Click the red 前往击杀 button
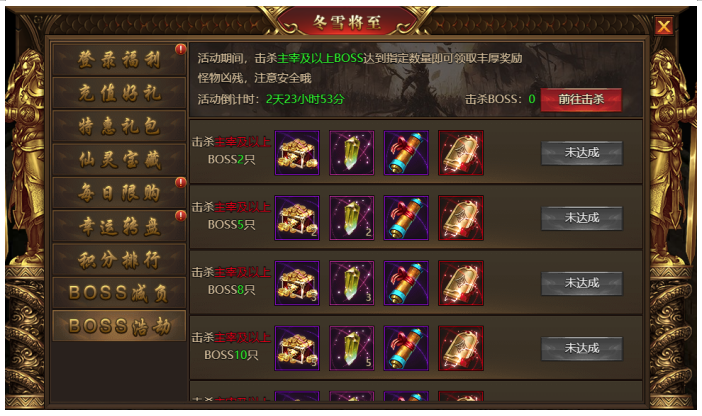702x416 pixels. click(x=581, y=99)
